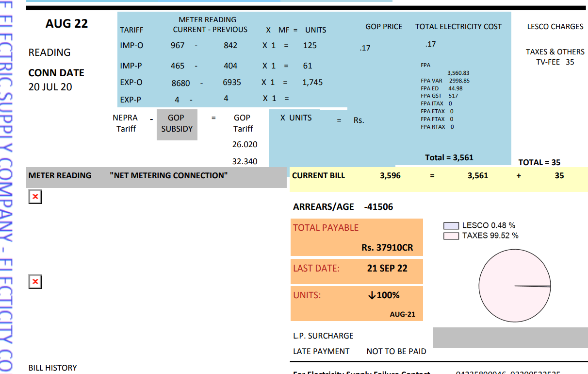The height and width of the screenshot is (374, 588).
Task: Click the 'TARIFF' column header
Action: pos(131,30)
